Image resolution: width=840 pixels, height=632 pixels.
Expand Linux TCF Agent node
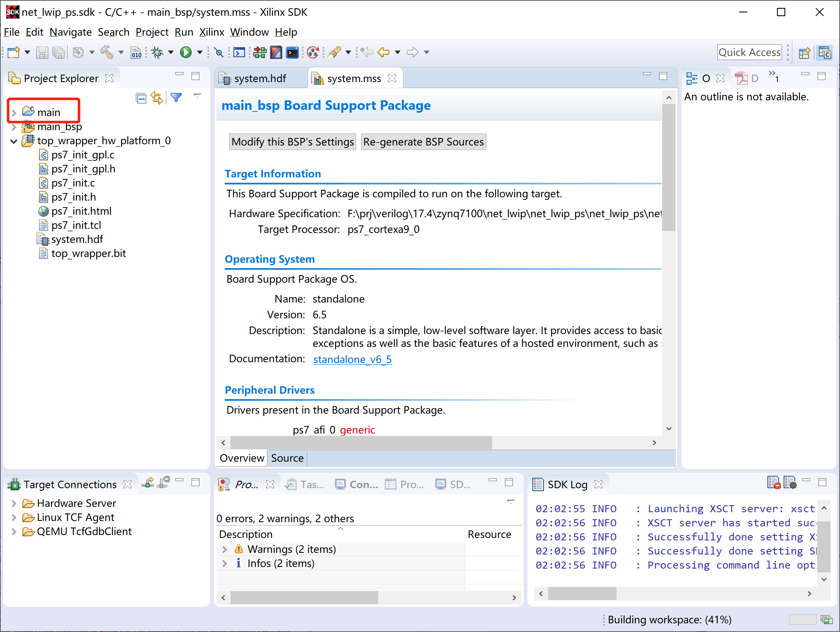pos(14,518)
